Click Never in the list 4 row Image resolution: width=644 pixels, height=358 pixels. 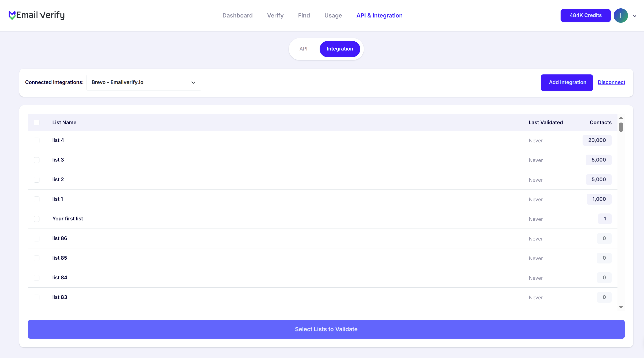[536, 141]
